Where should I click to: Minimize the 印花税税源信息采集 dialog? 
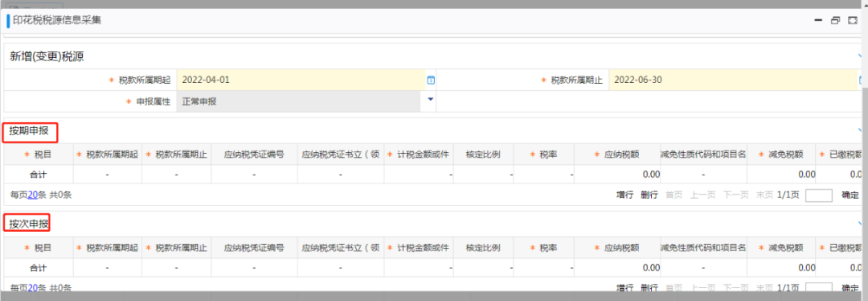pyautogui.click(x=818, y=21)
